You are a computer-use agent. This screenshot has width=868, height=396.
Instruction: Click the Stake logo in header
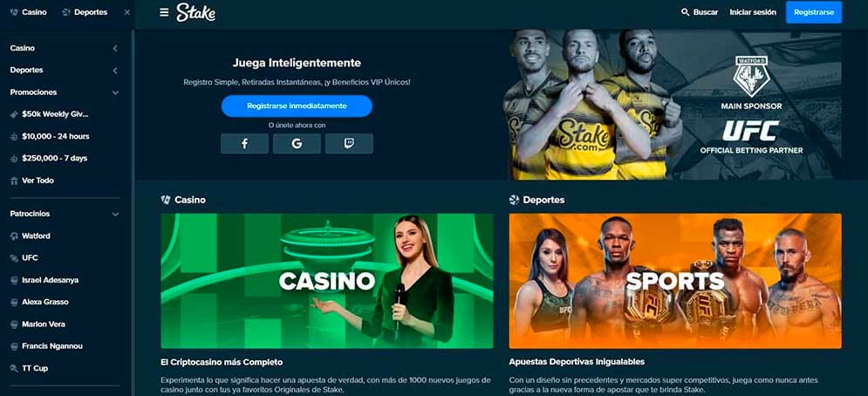(x=196, y=12)
